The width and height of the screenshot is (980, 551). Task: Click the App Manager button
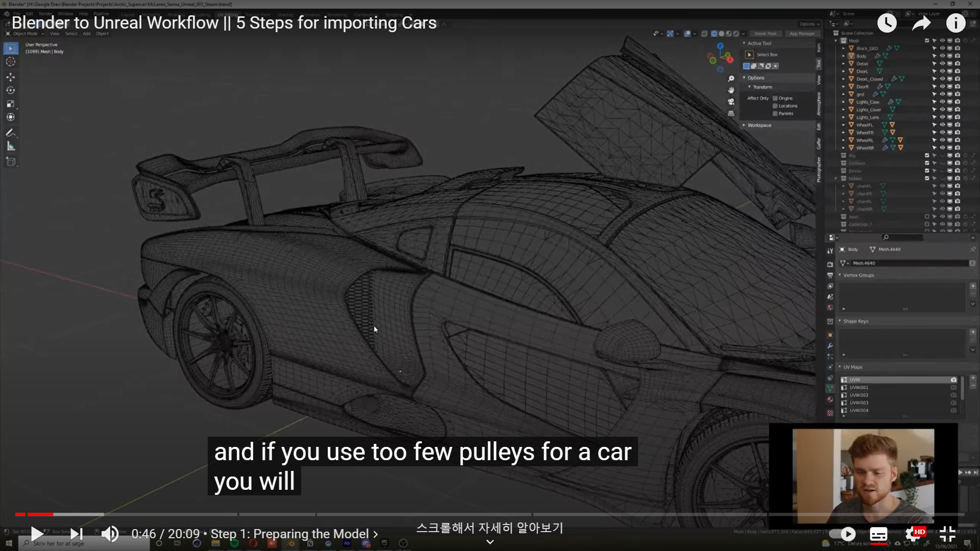coord(802,34)
